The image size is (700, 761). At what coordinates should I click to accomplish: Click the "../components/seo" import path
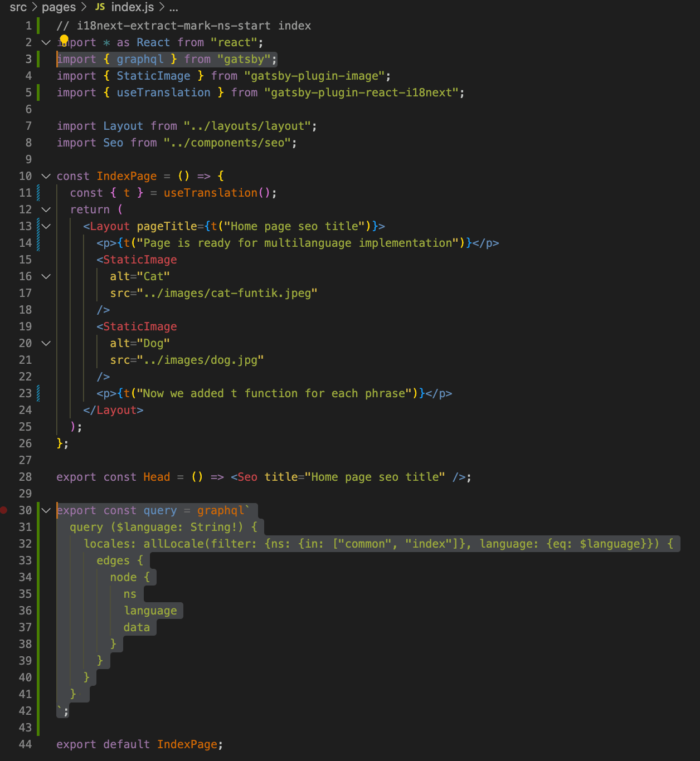coord(227,143)
